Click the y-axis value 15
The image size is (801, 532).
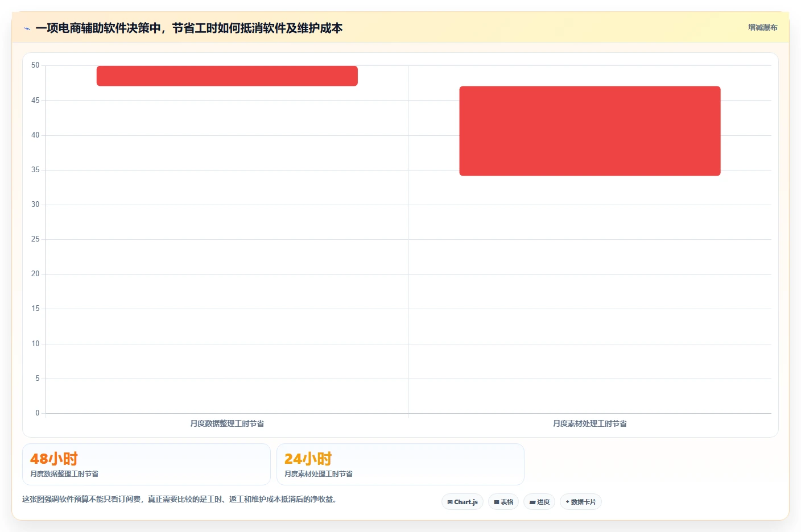coord(35,308)
